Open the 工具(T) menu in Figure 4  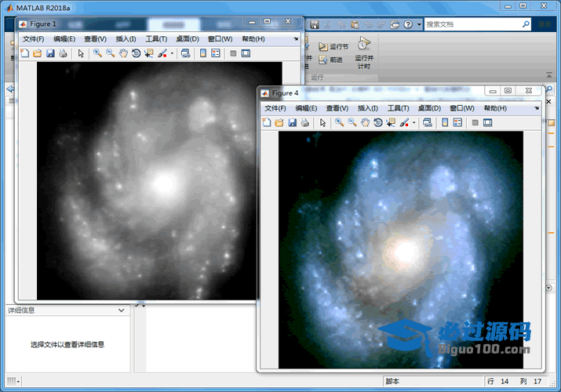[399, 108]
